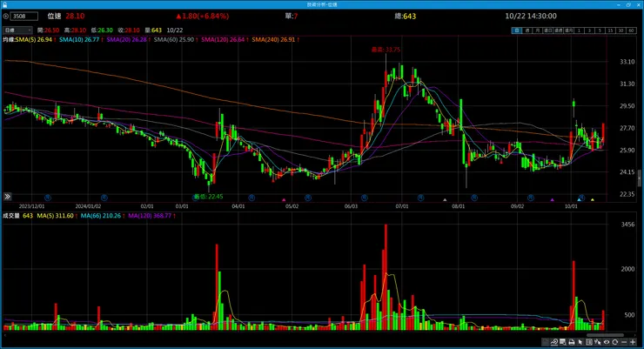
Task: Click the volume MA(5) 311.60 label
Action: pos(57,216)
